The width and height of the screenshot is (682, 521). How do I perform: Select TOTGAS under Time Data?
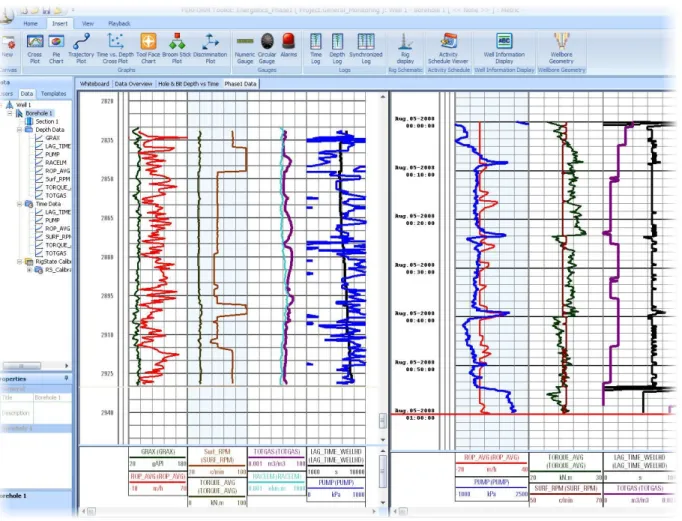point(56,253)
